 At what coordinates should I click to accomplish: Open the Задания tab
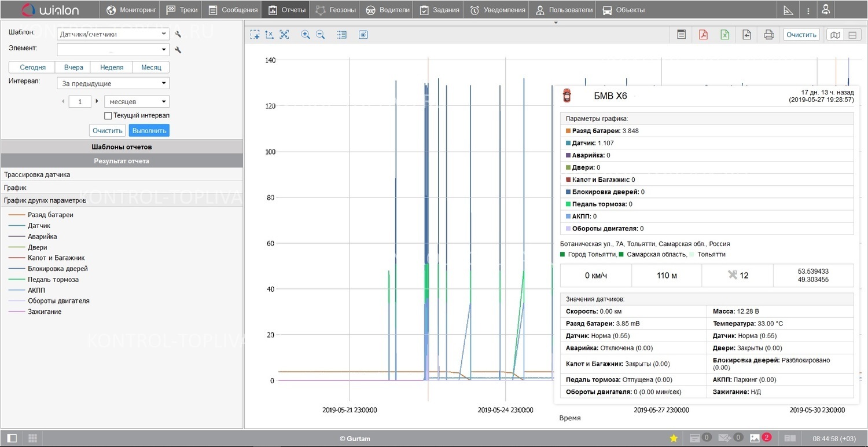click(x=439, y=10)
